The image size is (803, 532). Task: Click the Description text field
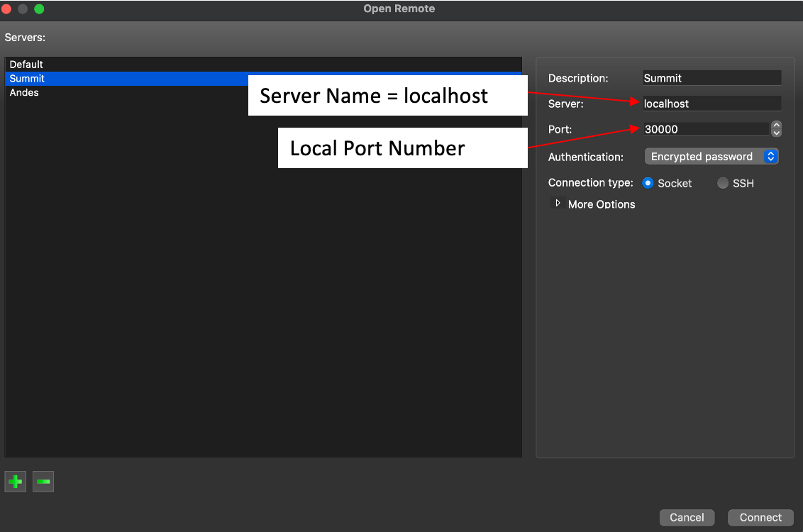(711, 78)
